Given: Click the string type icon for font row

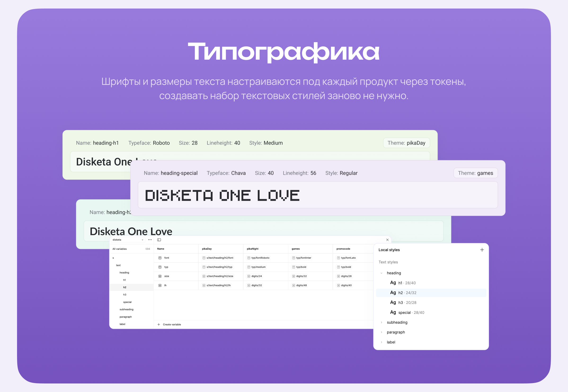Looking at the screenshot, I should tap(160, 258).
